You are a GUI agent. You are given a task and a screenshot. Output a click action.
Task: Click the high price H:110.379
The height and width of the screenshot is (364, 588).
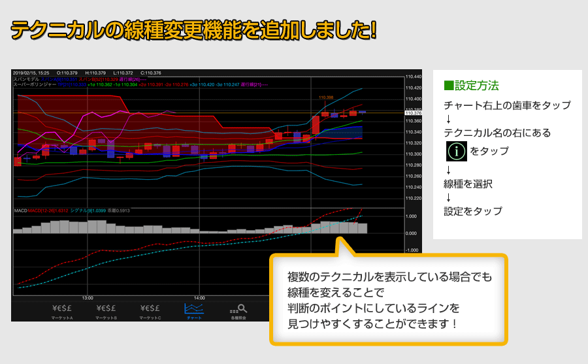click(x=95, y=73)
